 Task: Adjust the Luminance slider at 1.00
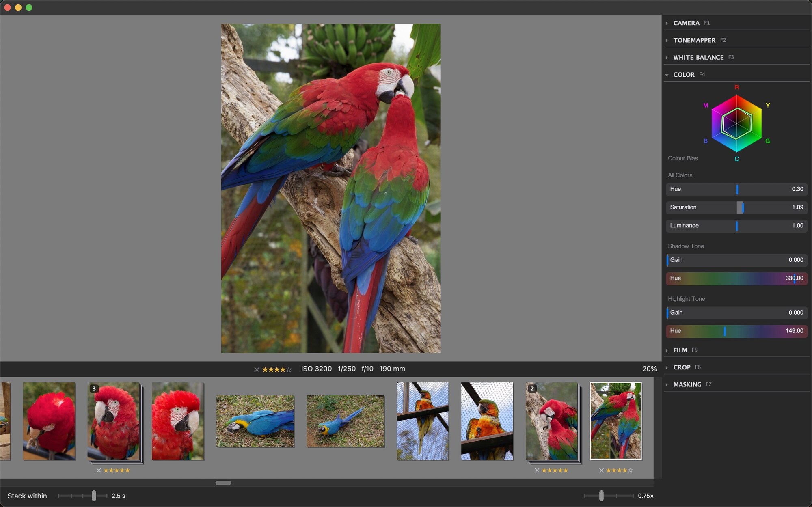click(x=736, y=226)
